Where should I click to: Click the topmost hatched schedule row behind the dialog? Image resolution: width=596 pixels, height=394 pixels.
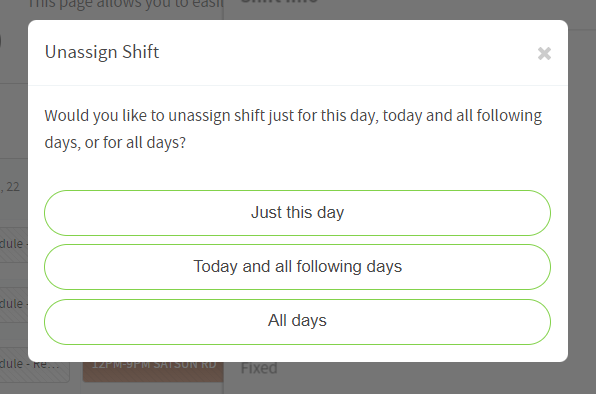[14, 245]
